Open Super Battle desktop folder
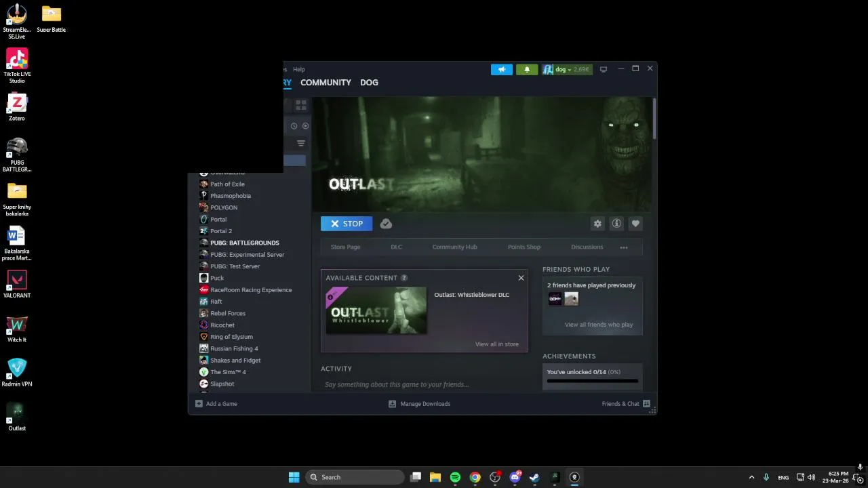The height and width of the screenshot is (488, 868). pyautogui.click(x=52, y=19)
